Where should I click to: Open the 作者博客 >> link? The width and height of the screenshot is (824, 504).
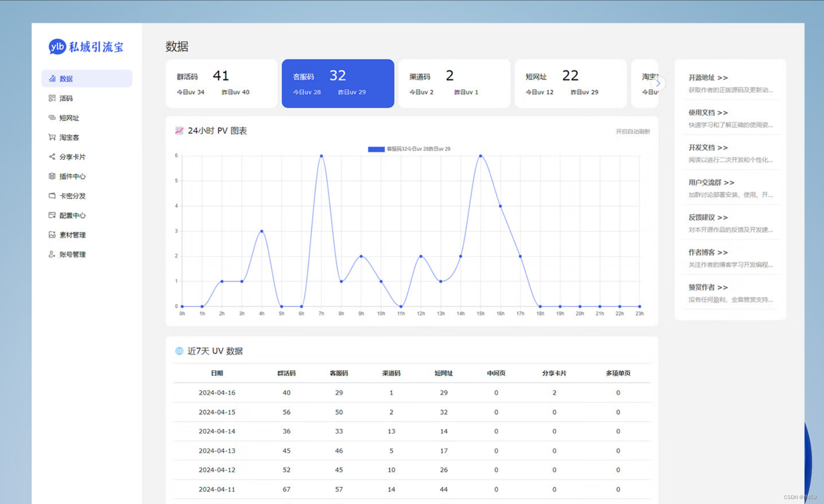708,252
